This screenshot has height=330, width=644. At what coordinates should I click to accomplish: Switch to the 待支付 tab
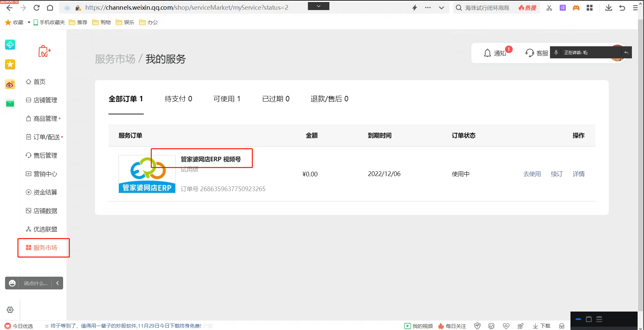tap(178, 99)
